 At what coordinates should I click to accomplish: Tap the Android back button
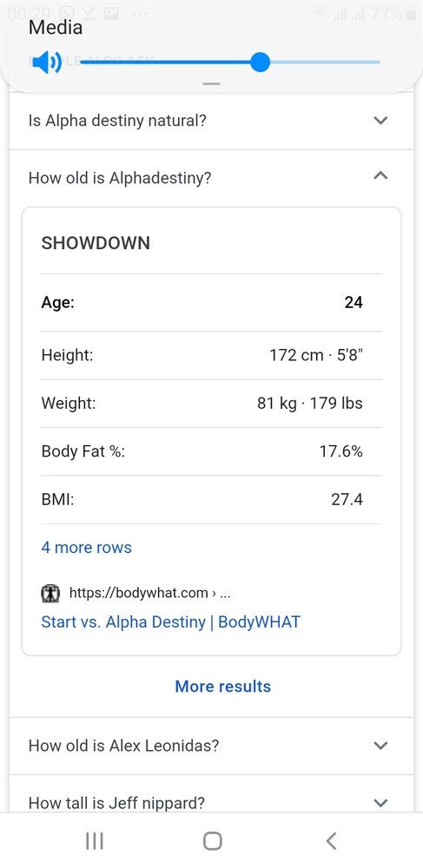coord(331,841)
